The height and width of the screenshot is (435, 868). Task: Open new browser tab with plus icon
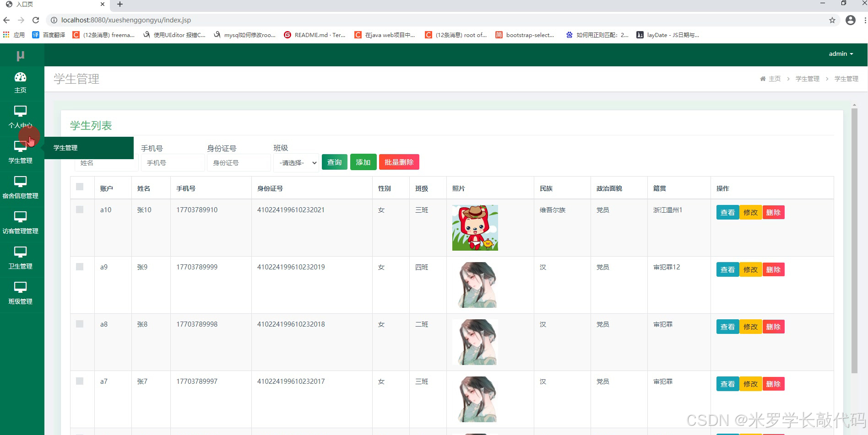pos(120,4)
